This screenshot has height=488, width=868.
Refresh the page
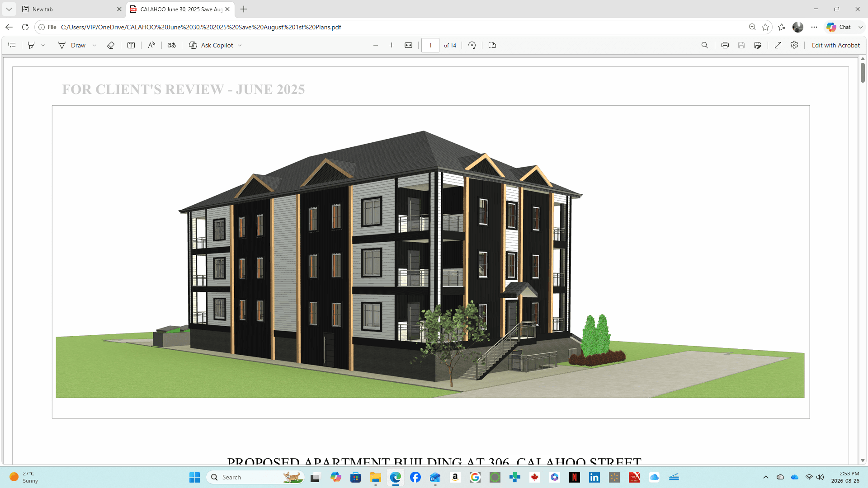tap(25, 27)
